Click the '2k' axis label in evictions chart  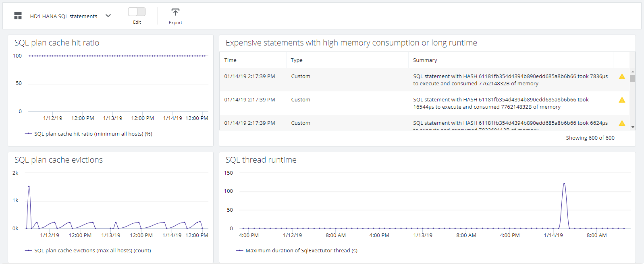tap(15, 173)
